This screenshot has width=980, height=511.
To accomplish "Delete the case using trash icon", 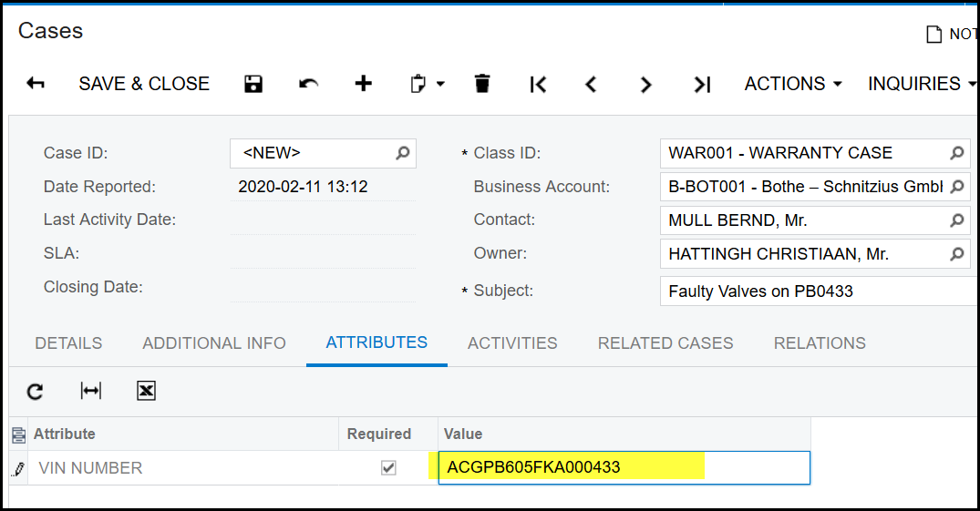I will point(482,84).
